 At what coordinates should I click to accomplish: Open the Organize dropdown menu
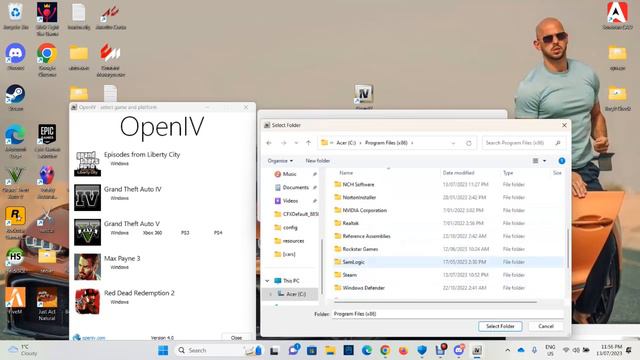(x=280, y=161)
